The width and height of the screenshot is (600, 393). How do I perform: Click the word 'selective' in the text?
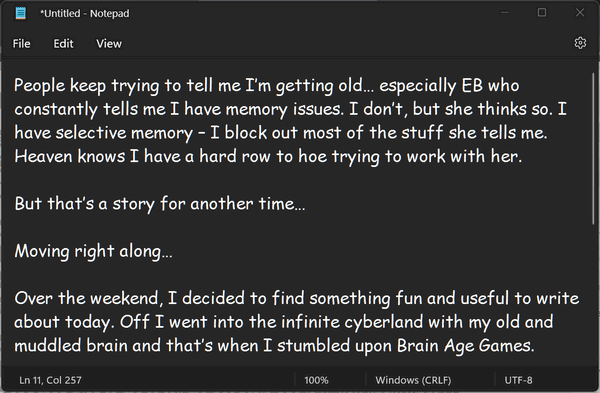click(x=91, y=133)
